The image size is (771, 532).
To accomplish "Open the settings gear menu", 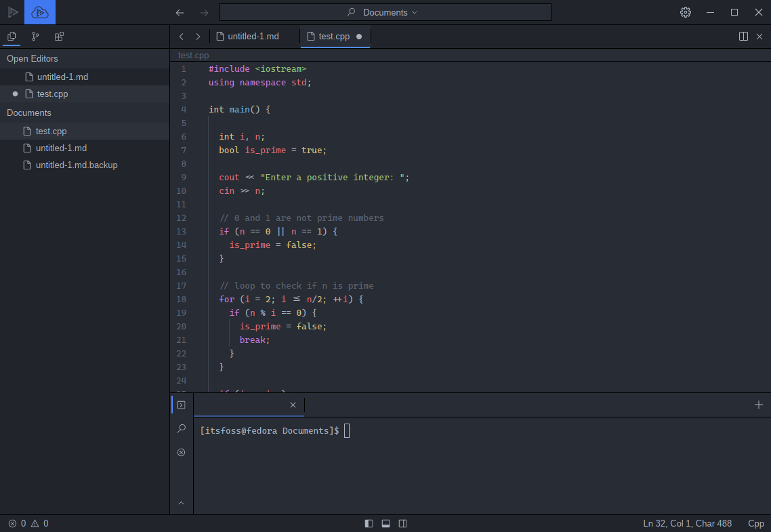I will pyautogui.click(x=686, y=12).
